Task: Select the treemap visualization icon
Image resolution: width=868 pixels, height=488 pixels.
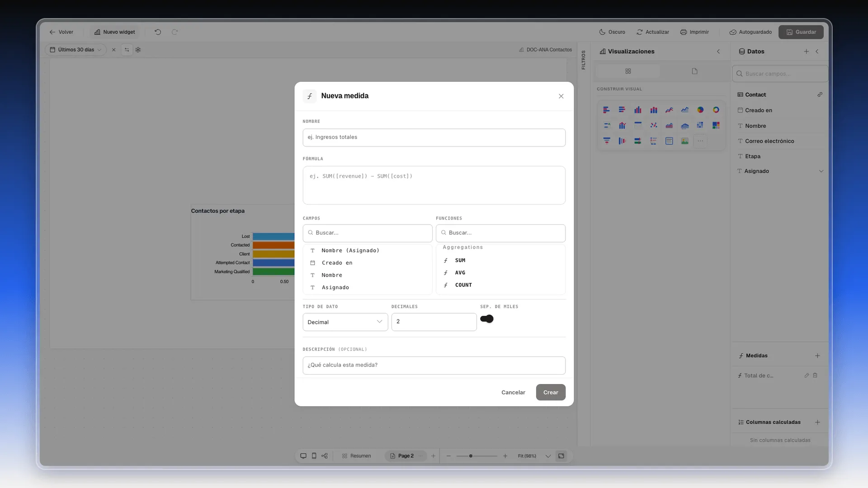Action: point(716,125)
